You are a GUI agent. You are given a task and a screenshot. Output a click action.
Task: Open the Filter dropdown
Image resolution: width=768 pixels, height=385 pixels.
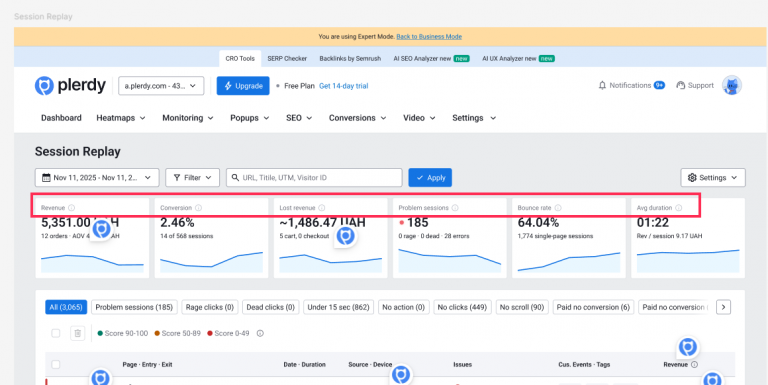click(192, 177)
